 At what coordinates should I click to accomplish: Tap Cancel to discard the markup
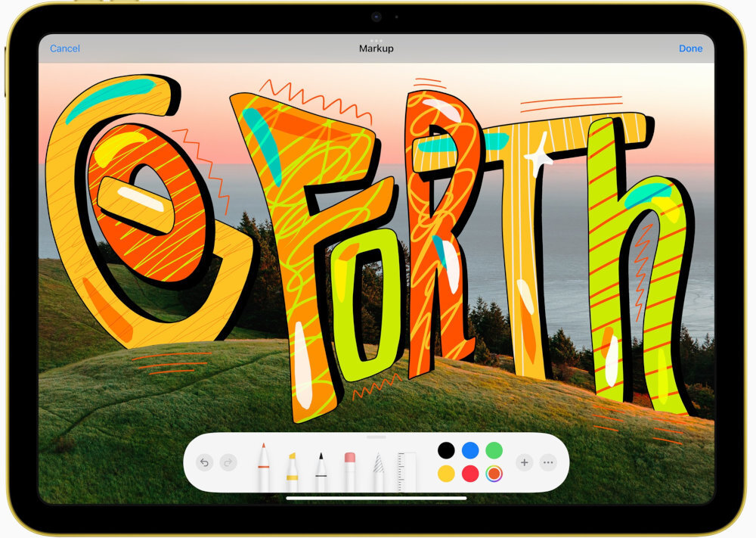pyautogui.click(x=64, y=48)
